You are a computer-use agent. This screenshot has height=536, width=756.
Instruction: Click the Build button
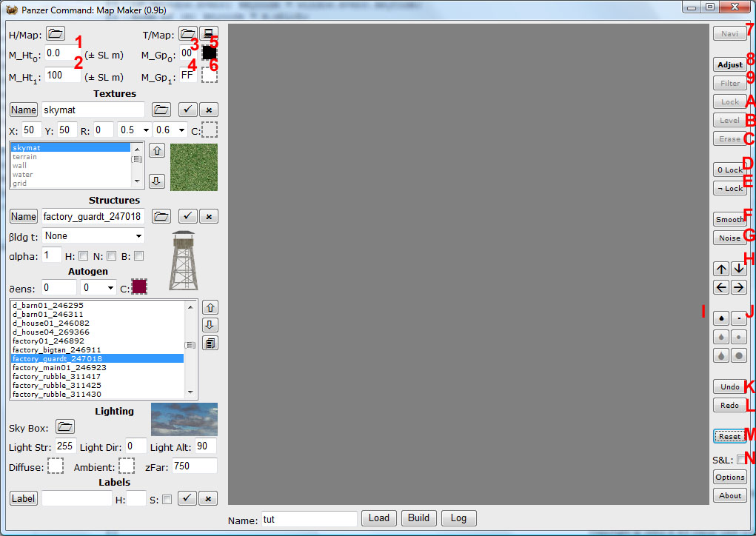coord(418,518)
